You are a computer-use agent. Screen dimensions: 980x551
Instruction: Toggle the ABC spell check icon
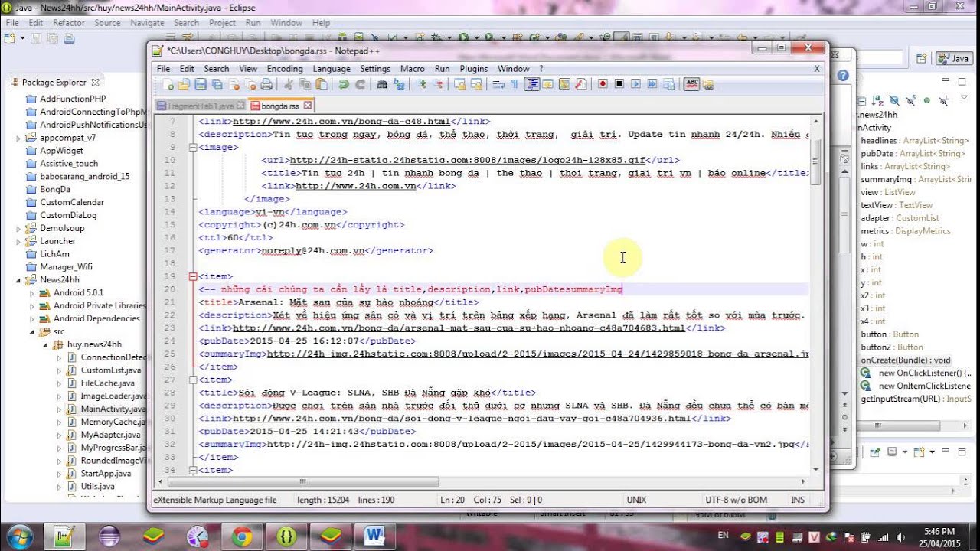click(x=692, y=84)
